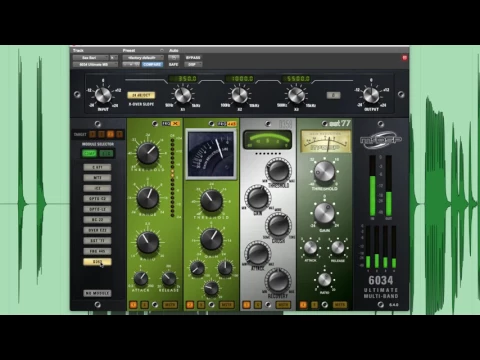This screenshot has height=360, width=480.
Task: Select TARGET band 3 button
Action: click(110, 134)
